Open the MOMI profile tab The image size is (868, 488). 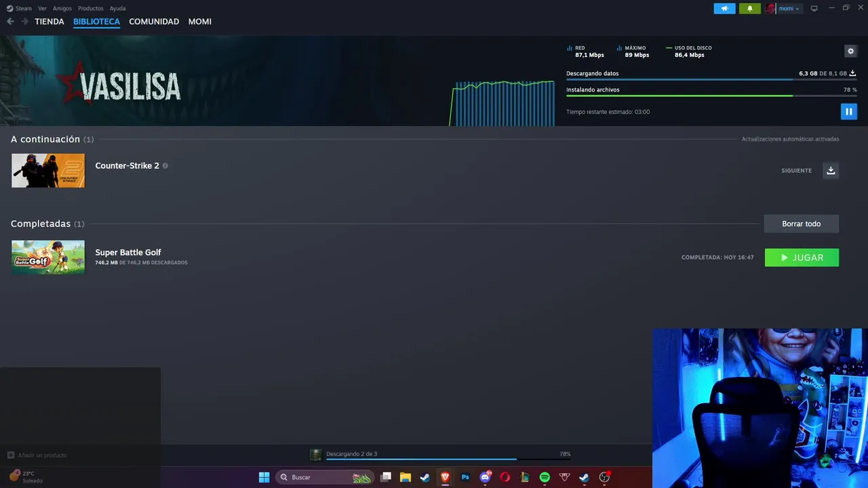(200, 22)
